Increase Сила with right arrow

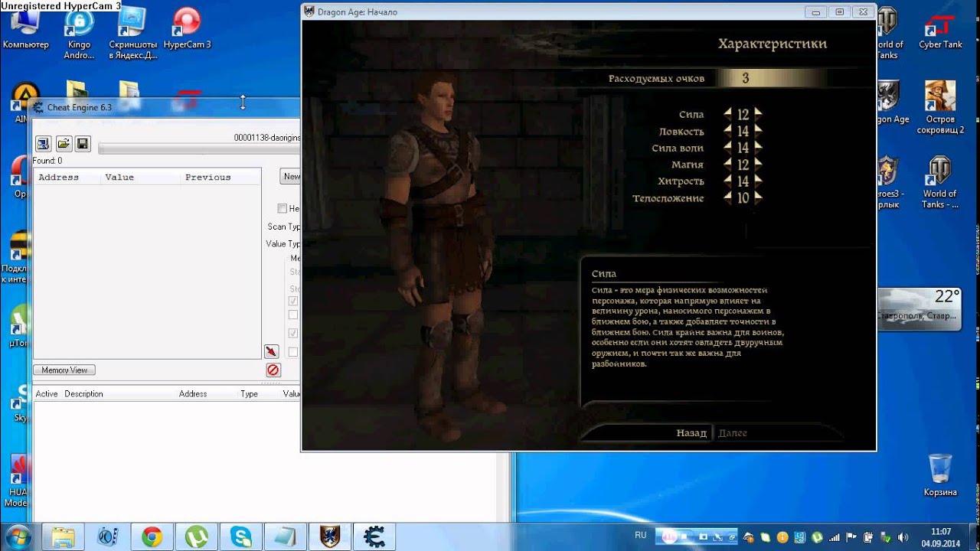tap(758, 114)
